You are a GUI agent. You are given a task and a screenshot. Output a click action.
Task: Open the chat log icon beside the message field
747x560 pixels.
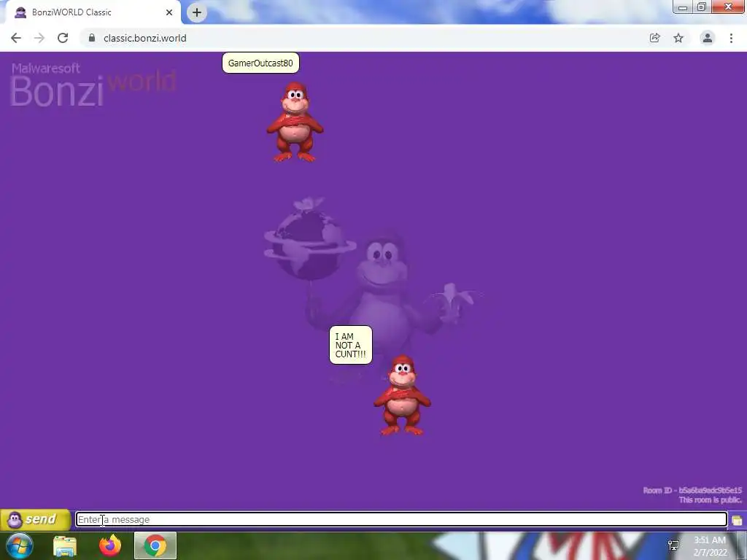tap(737, 520)
